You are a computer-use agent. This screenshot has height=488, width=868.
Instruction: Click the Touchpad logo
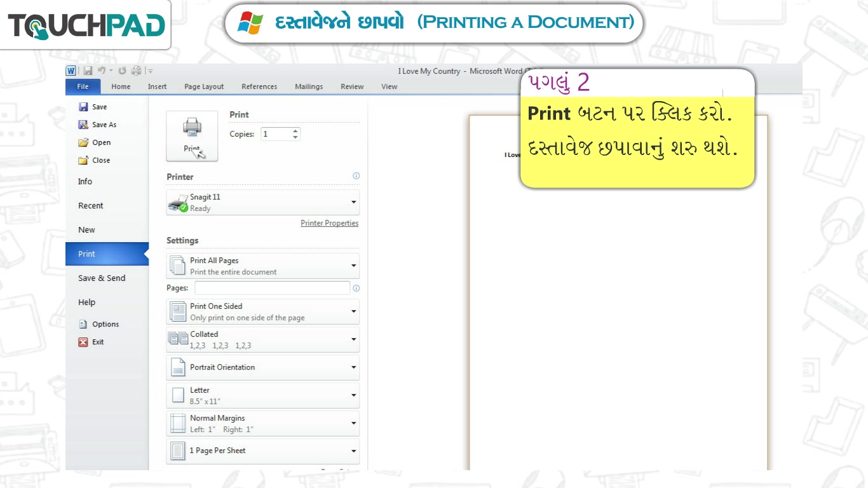(86, 25)
